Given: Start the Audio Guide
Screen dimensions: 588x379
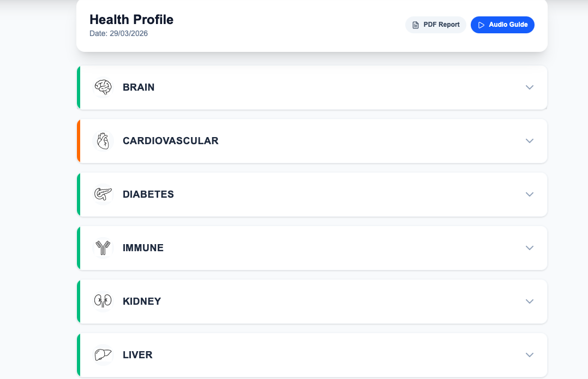Looking at the screenshot, I should (502, 25).
